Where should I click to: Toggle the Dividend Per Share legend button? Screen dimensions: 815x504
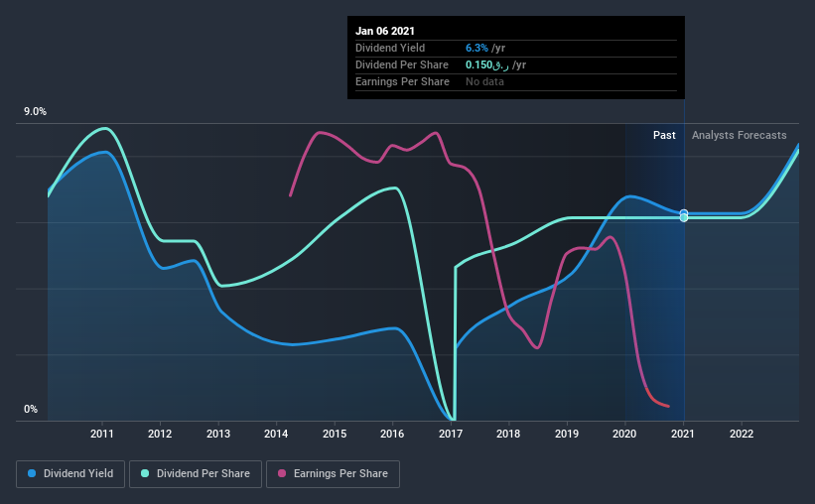click(196, 474)
